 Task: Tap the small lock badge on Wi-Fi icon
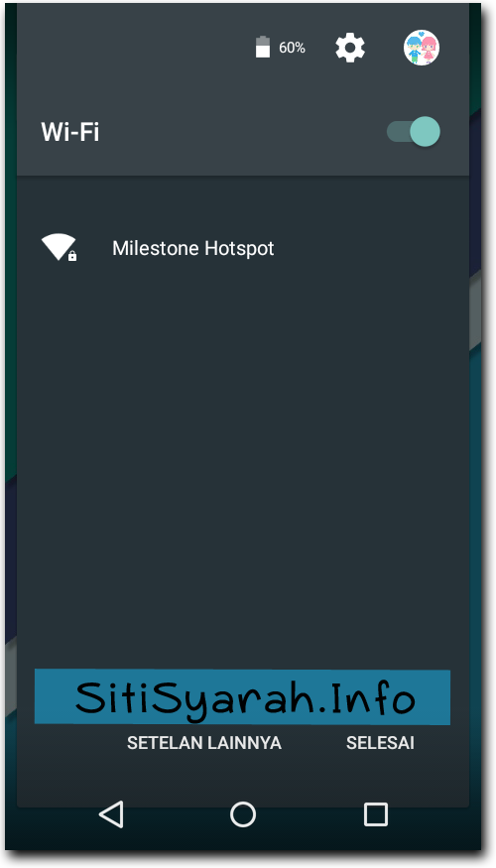coord(72,256)
